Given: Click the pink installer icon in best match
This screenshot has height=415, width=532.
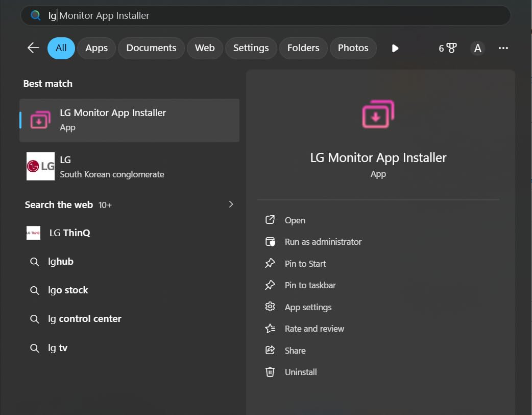Looking at the screenshot, I should point(40,120).
